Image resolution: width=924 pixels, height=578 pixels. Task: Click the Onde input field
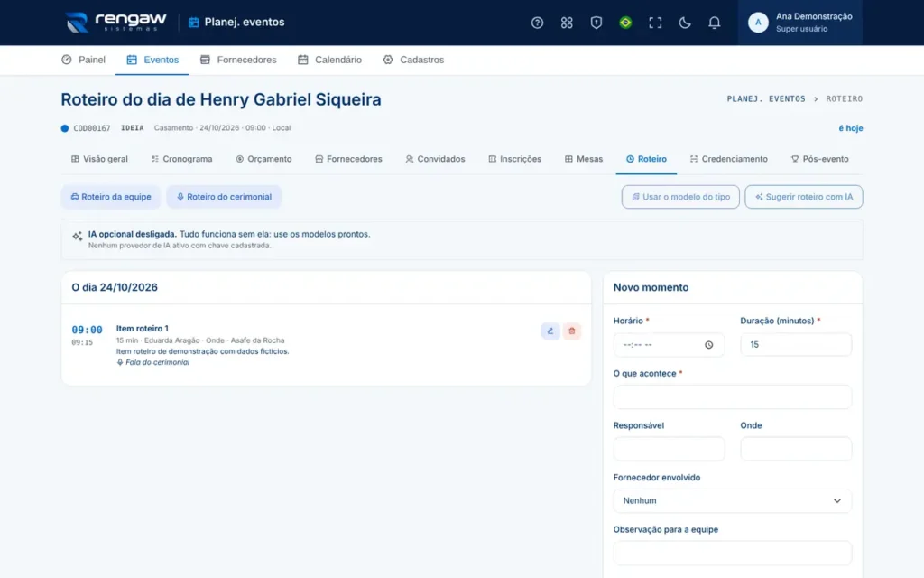[x=796, y=449]
